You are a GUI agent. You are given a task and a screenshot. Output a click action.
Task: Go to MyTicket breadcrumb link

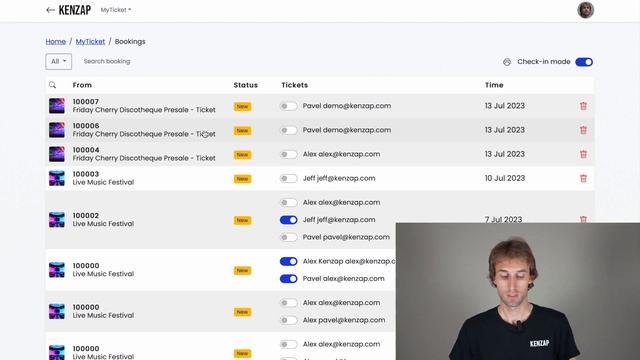pyautogui.click(x=90, y=42)
